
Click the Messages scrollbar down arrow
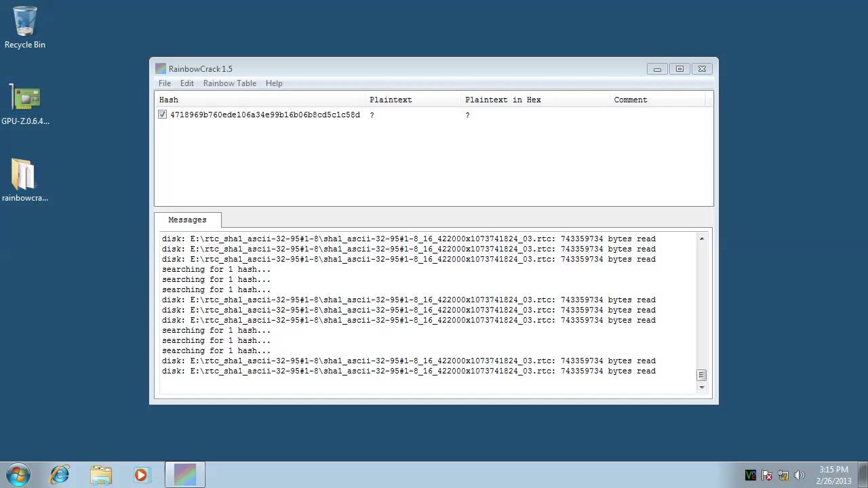tap(701, 387)
